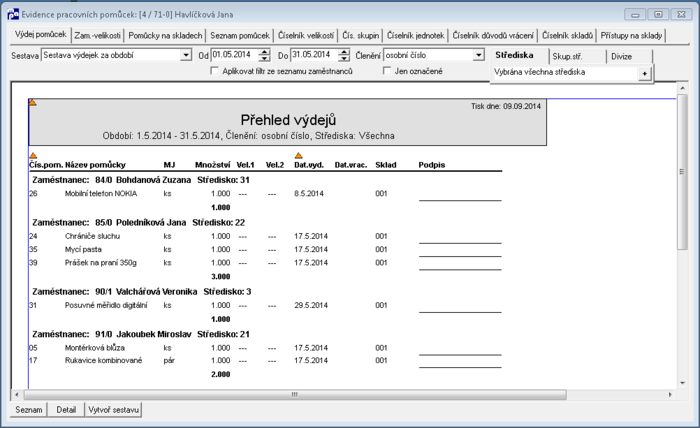Click orange triangle marker above Dat.vyd. column
The width and height of the screenshot is (700, 428).
click(x=299, y=156)
